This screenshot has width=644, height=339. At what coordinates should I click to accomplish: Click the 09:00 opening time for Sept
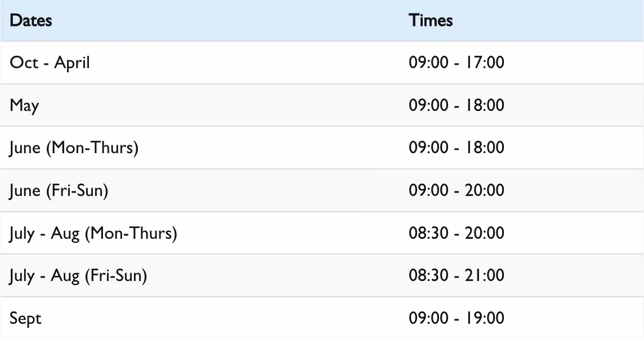coord(428,318)
